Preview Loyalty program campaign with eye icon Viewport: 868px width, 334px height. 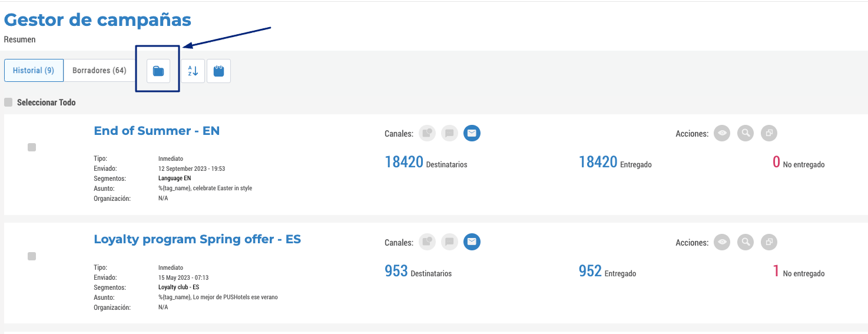tap(723, 242)
